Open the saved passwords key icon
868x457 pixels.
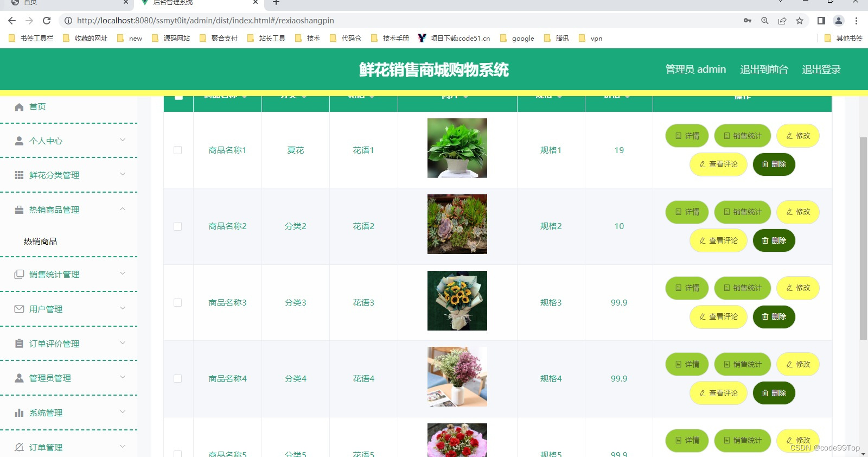pos(748,21)
